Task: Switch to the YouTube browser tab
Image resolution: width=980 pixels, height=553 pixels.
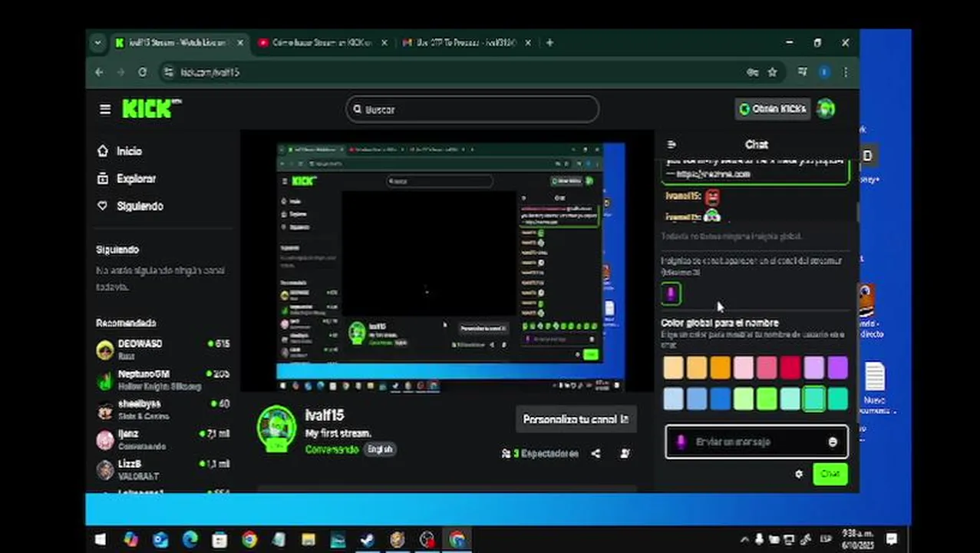Action: click(x=322, y=43)
